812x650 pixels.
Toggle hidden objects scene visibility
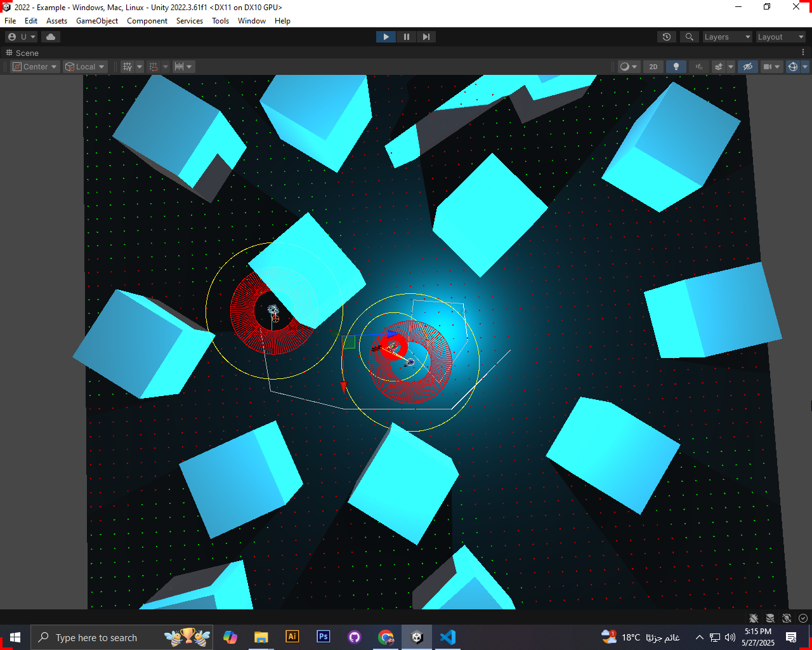(748, 67)
